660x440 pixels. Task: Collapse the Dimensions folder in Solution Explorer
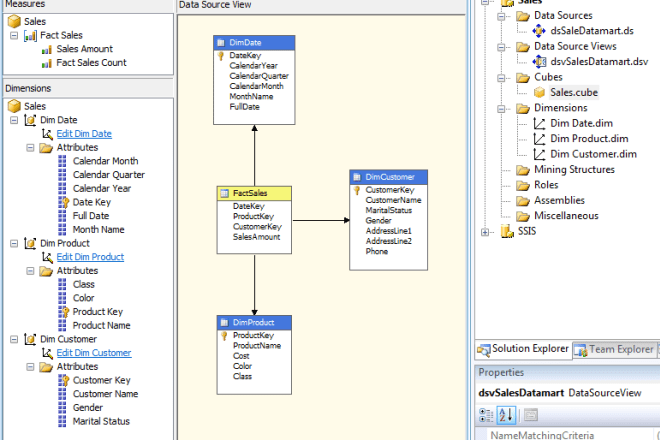[x=501, y=109]
